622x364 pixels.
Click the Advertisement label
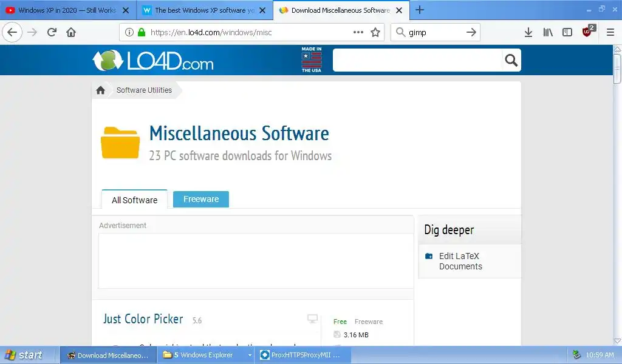123,225
